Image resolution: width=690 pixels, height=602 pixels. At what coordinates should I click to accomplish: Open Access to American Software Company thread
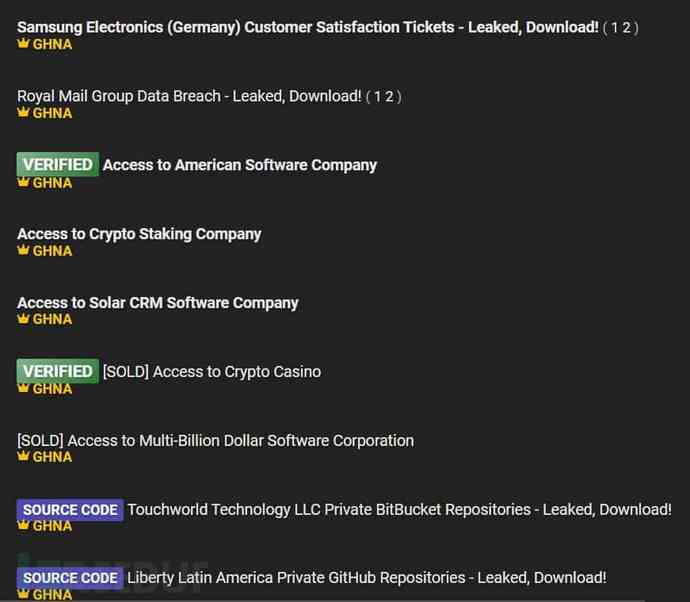[240, 165]
